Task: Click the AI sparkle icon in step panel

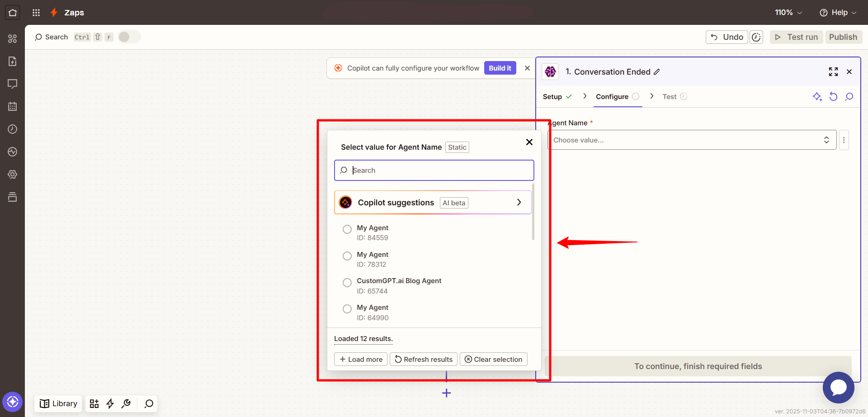Action: [817, 96]
